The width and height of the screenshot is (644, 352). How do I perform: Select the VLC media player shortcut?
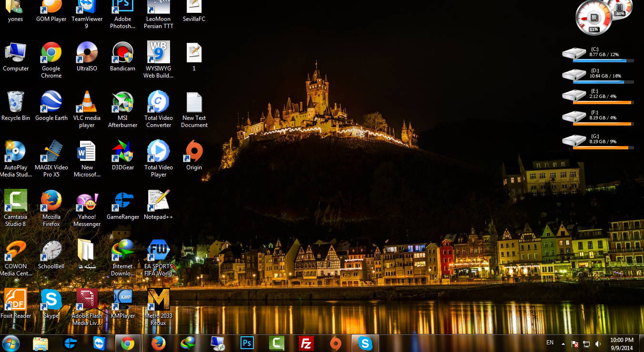(87, 109)
